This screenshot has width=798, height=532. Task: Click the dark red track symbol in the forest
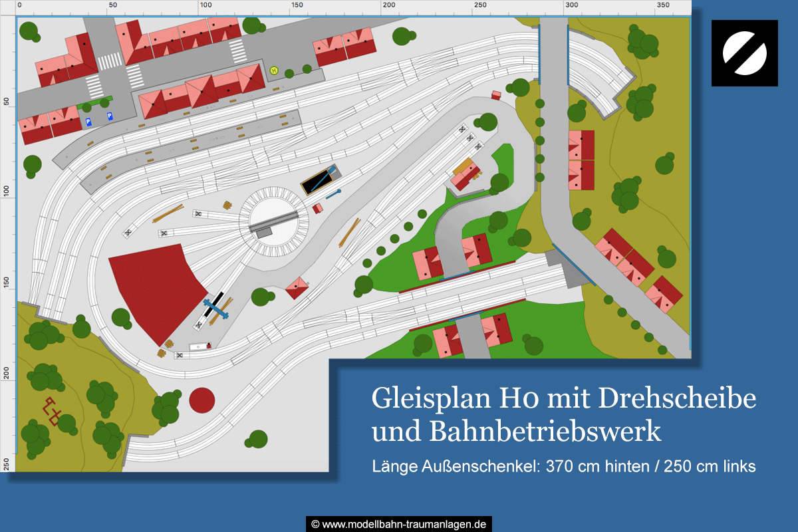pos(51,412)
